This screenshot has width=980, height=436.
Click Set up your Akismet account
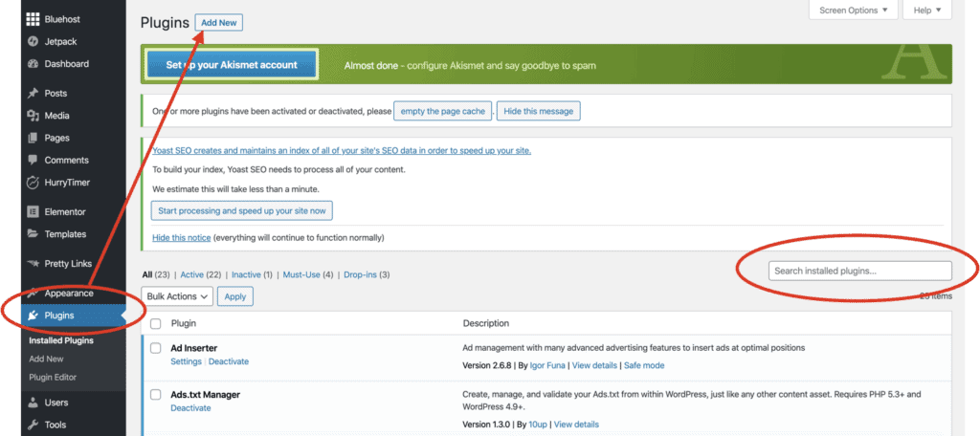click(x=232, y=64)
